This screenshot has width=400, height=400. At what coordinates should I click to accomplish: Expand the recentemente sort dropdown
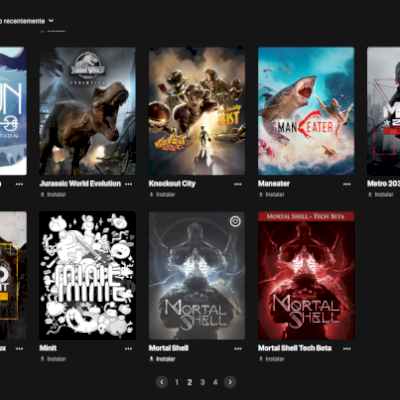[x=27, y=21]
